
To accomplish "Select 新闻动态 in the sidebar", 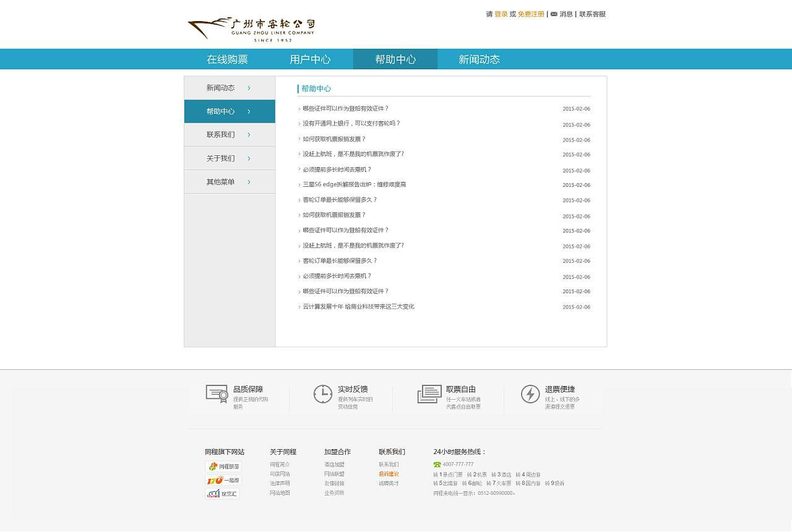I will click(x=230, y=88).
